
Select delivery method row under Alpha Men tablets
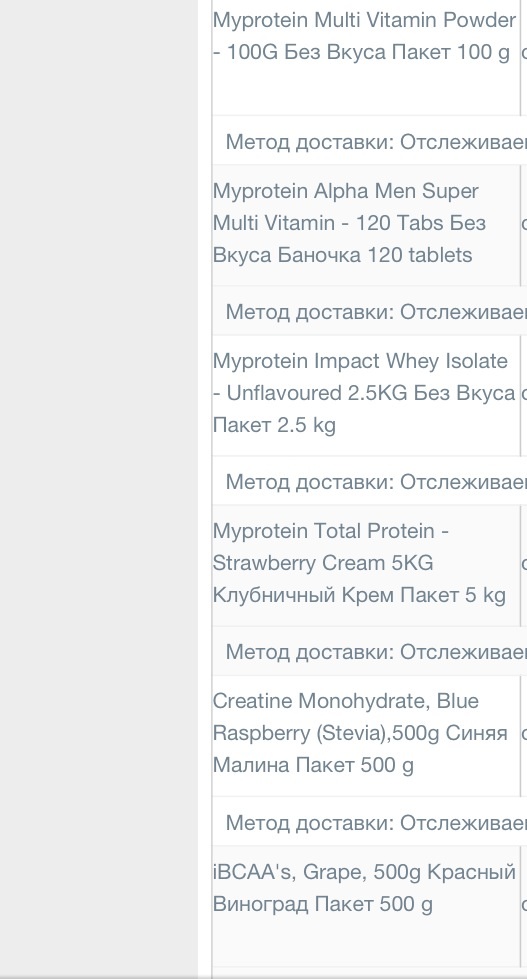point(370,311)
